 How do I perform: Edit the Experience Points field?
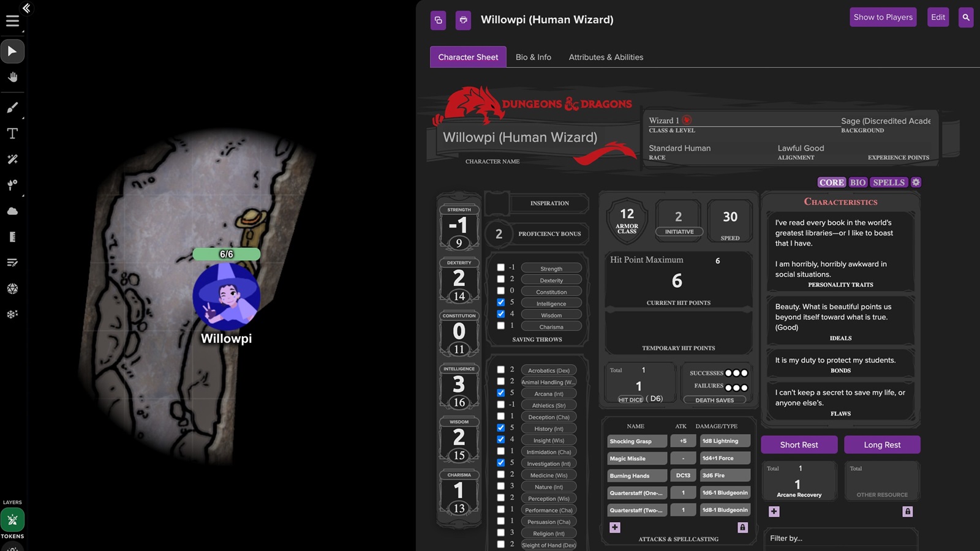click(x=899, y=148)
